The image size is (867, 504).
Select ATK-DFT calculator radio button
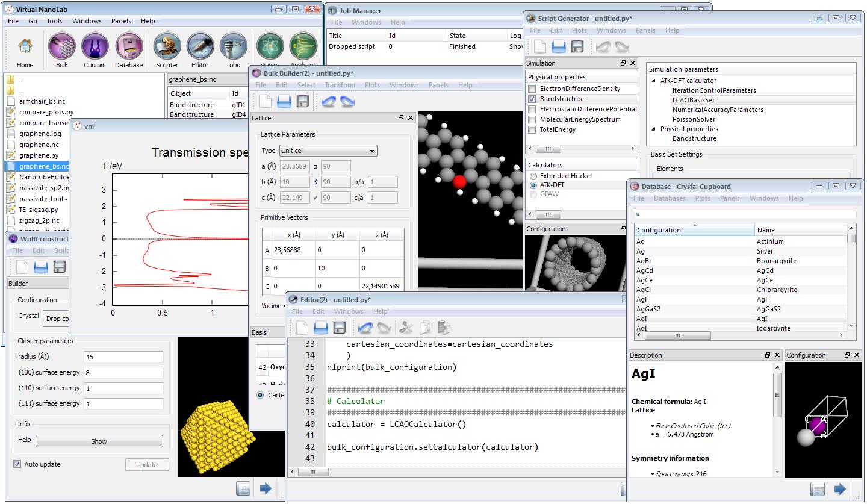[533, 185]
